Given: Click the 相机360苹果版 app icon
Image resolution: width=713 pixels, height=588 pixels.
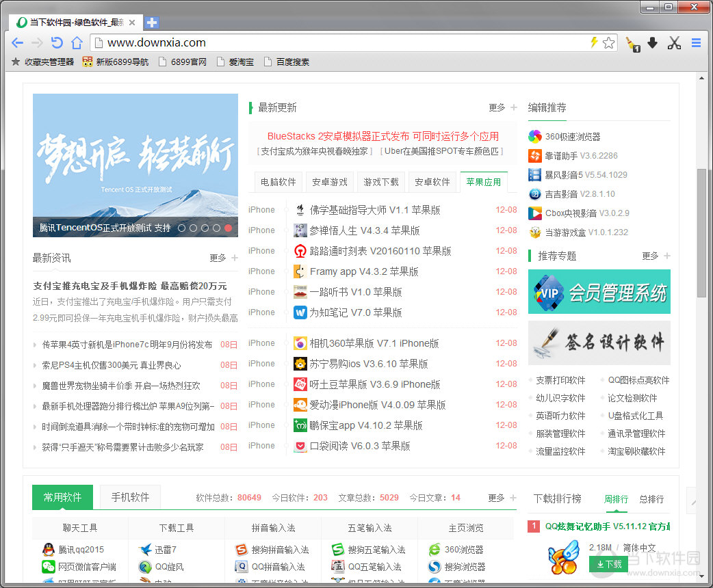Looking at the screenshot, I should [x=300, y=343].
